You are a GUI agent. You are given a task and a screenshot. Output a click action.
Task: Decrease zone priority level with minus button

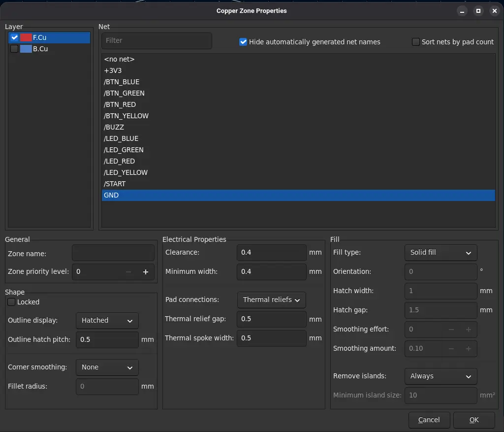click(x=128, y=272)
